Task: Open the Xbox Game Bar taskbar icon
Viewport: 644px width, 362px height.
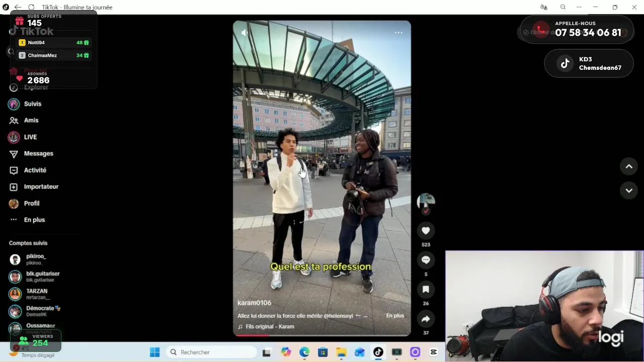Action: click(396, 352)
